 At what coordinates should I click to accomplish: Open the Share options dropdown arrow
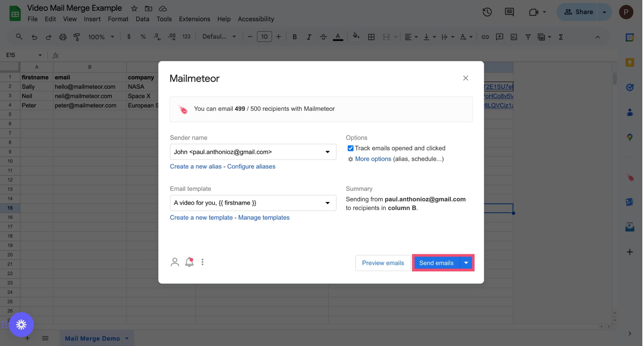(x=604, y=12)
